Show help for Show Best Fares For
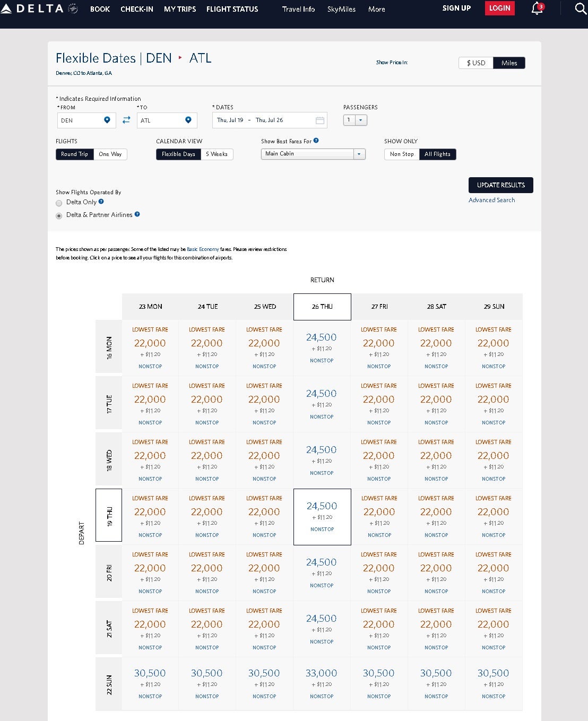 pos(316,141)
